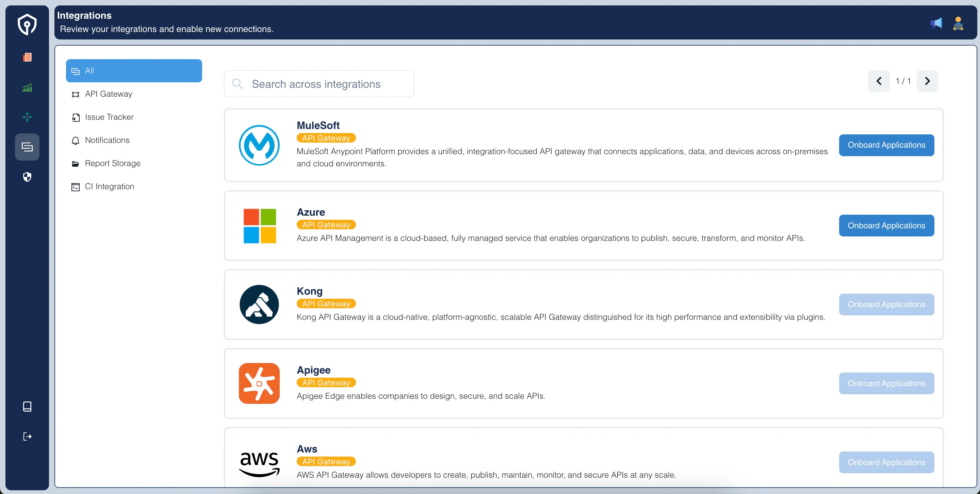The width and height of the screenshot is (980, 494).
Task: Click the magnifier icon in search box
Action: [238, 84]
